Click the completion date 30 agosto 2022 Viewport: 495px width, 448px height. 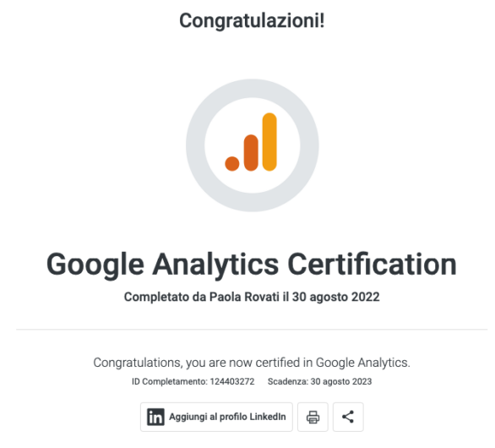click(x=336, y=297)
